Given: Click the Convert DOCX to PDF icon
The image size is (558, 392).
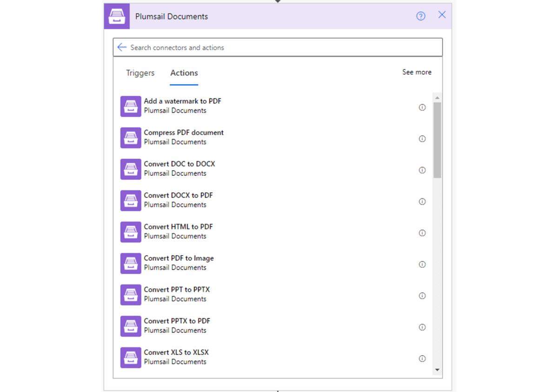Looking at the screenshot, I should click(130, 200).
